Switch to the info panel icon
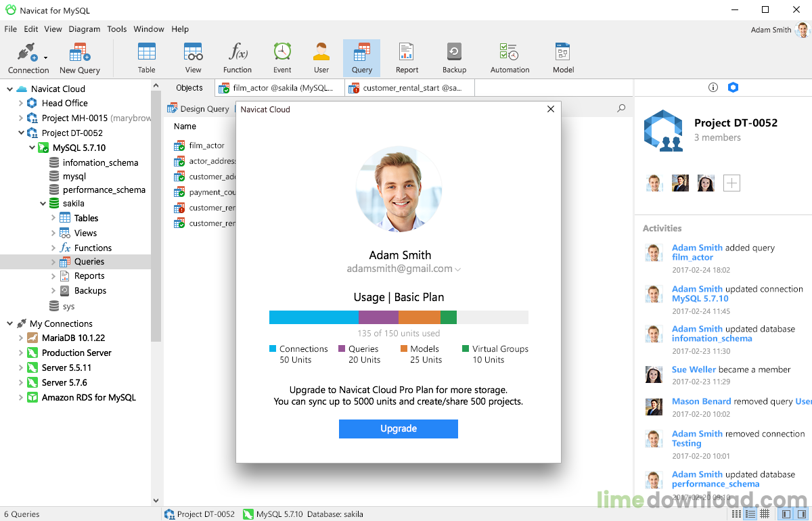This screenshot has height=521, width=812. point(713,87)
